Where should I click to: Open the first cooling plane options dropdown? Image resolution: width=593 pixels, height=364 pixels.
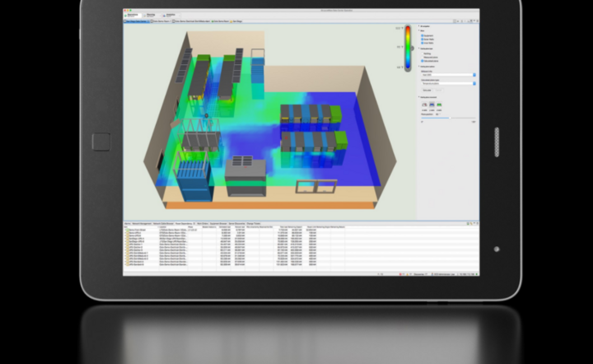click(x=449, y=75)
